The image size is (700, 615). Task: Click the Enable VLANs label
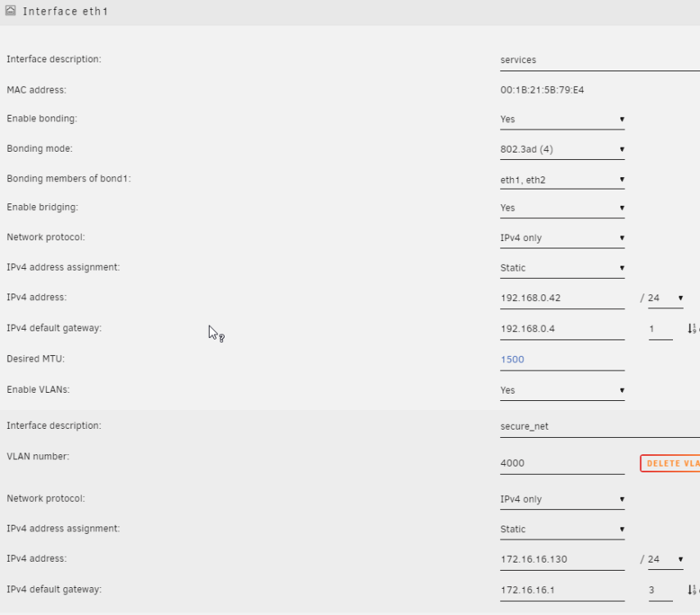[x=38, y=389]
